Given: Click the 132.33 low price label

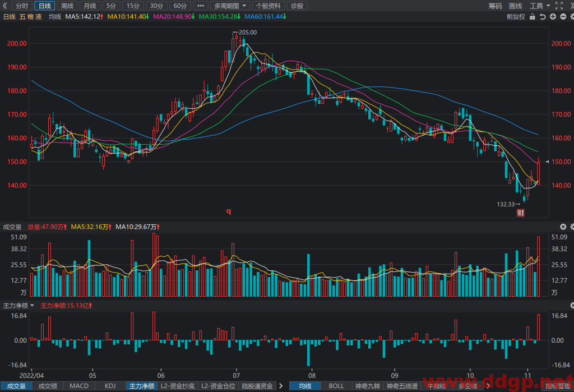Looking at the screenshot, I should 506,204.
